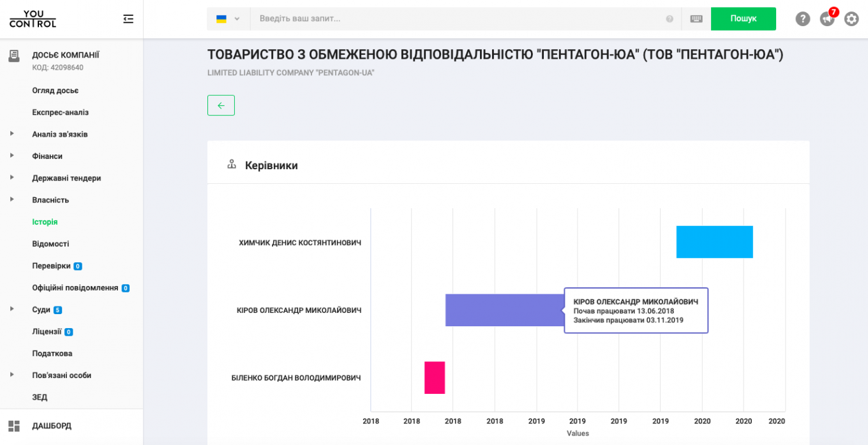Screen dimensions: 868x445
Task: Expand the Фінанси section arrow
Action: [12, 156]
